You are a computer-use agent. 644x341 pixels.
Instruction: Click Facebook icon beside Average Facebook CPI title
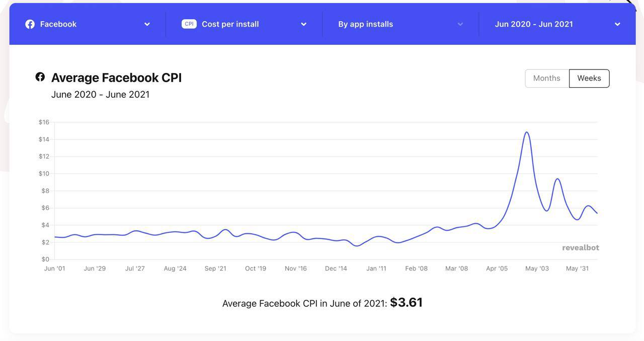[40, 77]
